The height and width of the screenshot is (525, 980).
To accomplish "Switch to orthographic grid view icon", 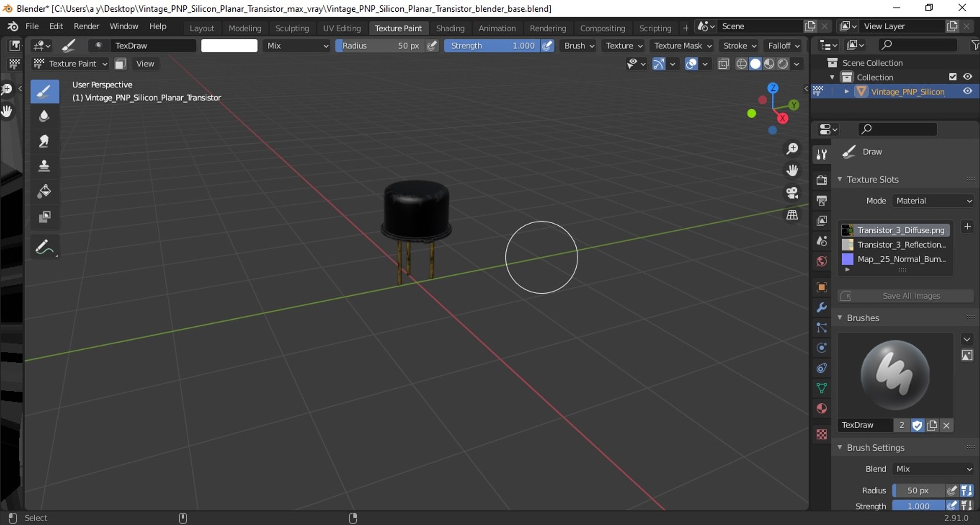I will pyautogui.click(x=792, y=215).
